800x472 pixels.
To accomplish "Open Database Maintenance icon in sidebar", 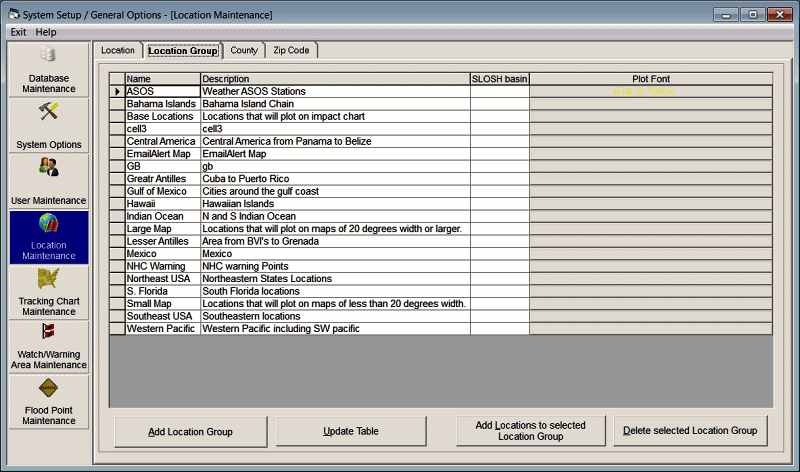I will click(x=48, y=56).
